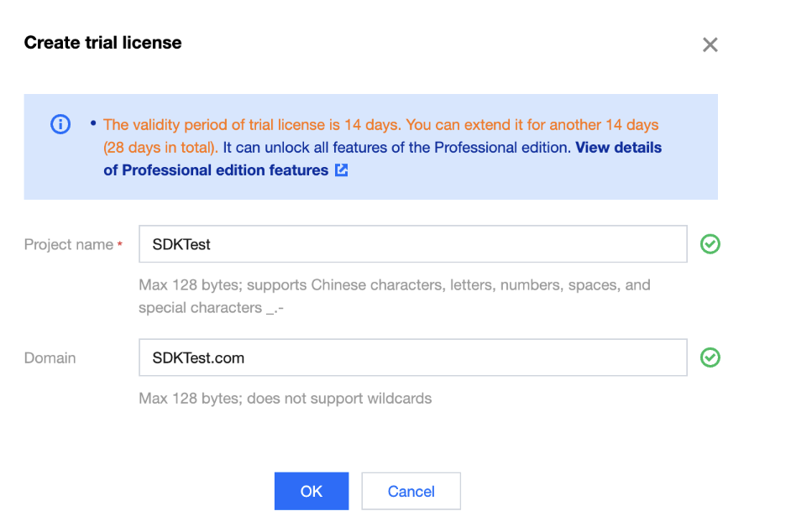
Task: Click the Project name hint about special characters
Action: (x=394, y=296)
